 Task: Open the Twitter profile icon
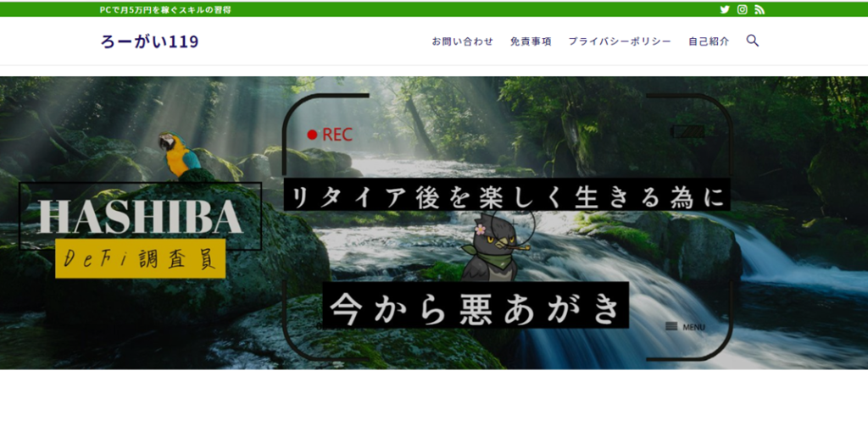click(725, 9)
